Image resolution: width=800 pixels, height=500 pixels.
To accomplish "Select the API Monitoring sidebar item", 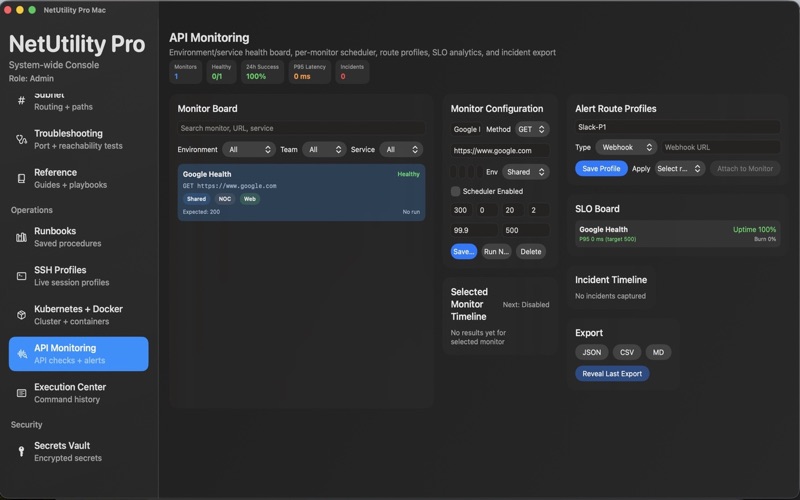I will tap(79, 354).
